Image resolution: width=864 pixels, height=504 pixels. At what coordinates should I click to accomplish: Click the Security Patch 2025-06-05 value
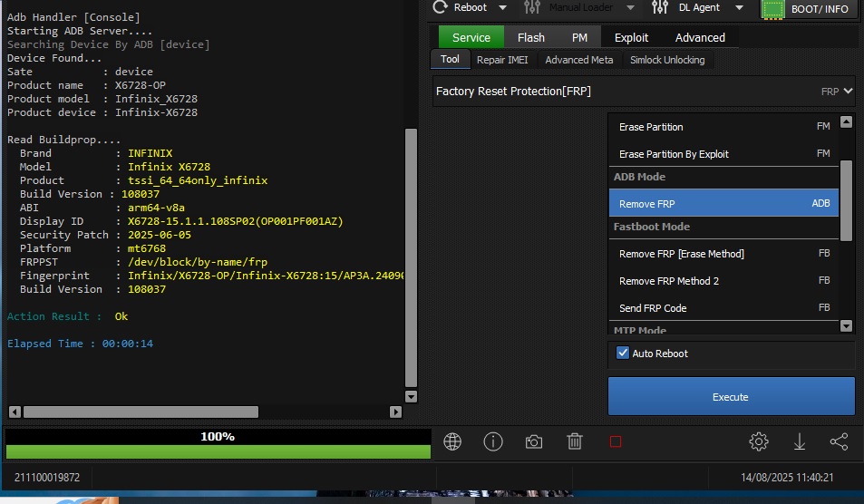coord(160,235)
